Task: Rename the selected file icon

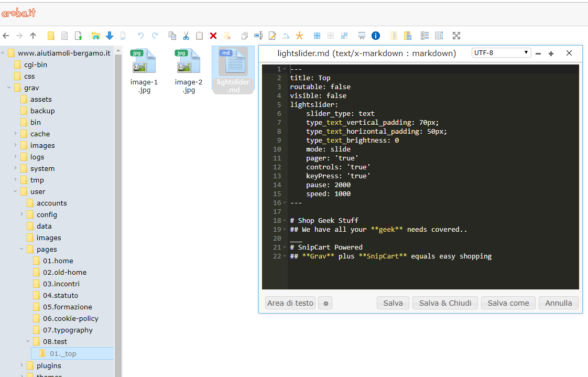Action: coord(258,36)
